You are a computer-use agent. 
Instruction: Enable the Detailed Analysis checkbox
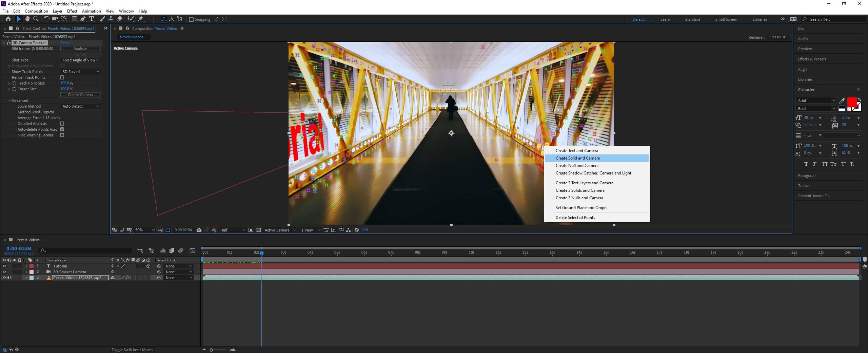62,124
